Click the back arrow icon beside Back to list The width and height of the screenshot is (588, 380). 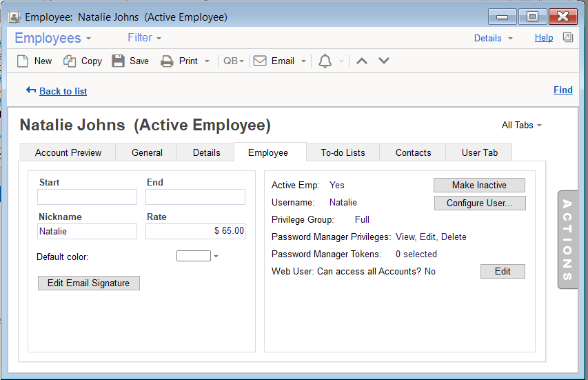tap(31, 90)
